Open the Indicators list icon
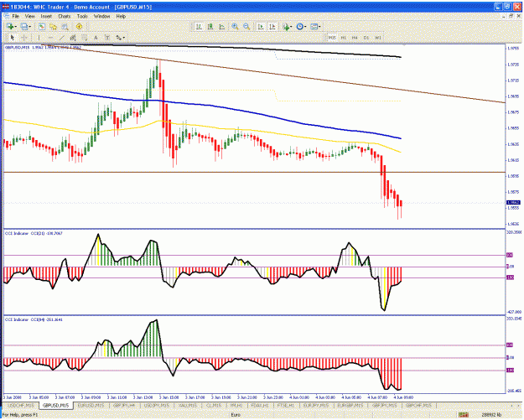Image resolution: width=524 pixels, height=420 pixels. tap(285, 27)
